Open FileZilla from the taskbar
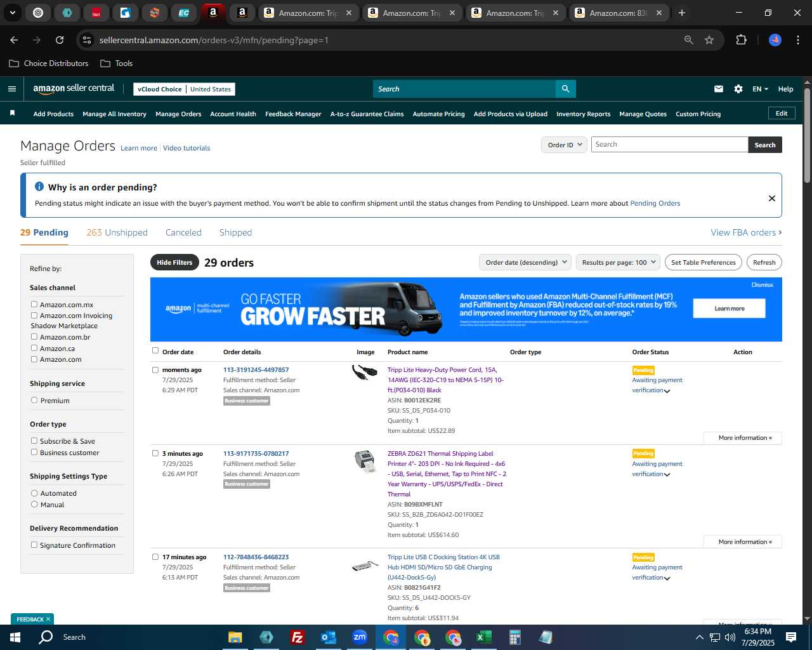Screen dimensions: 812x650 click(297, 637)
